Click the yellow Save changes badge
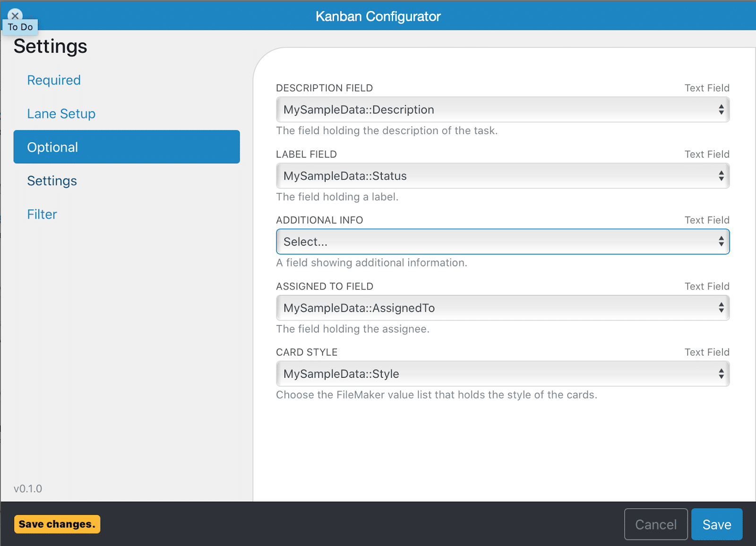 (57, 524)
